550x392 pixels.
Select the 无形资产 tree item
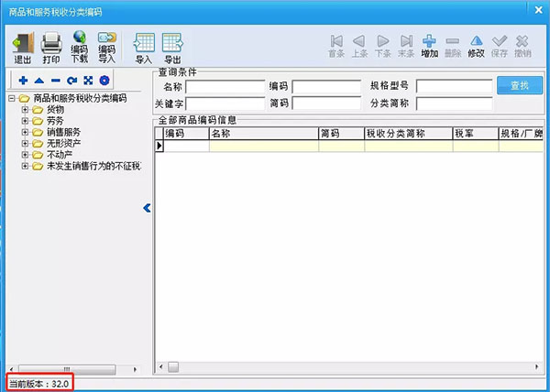[63, 143]
